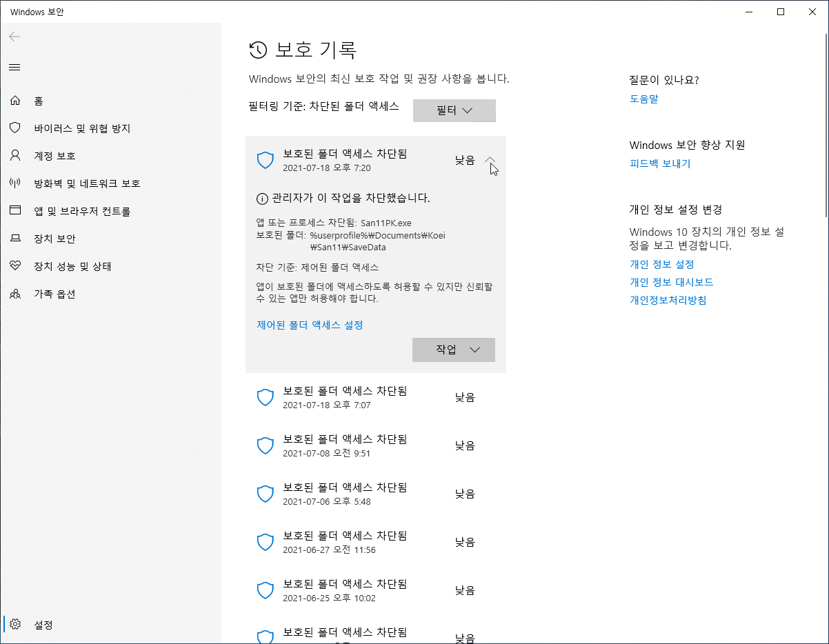This screenshot has height=644, width=829.
Task: Expand the 2021-07-08 오전 9:51 entry
Action: pyautogui.click(x=376, y=445)
